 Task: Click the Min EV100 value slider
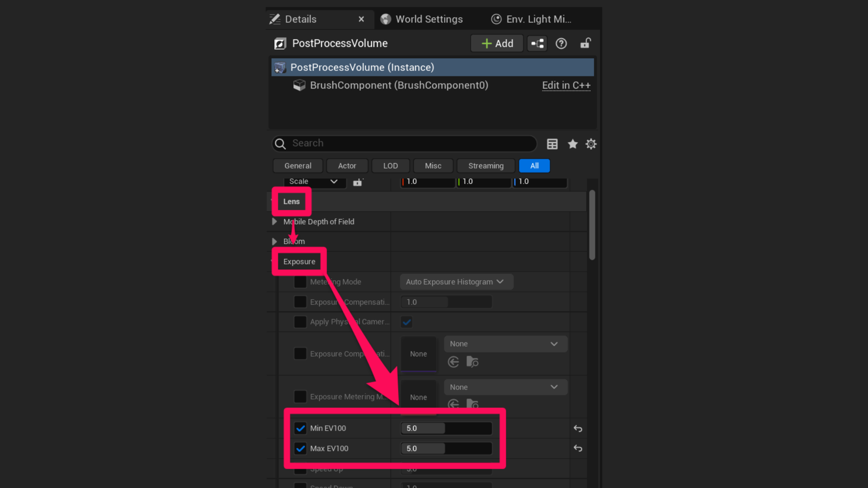pos(446,428)
